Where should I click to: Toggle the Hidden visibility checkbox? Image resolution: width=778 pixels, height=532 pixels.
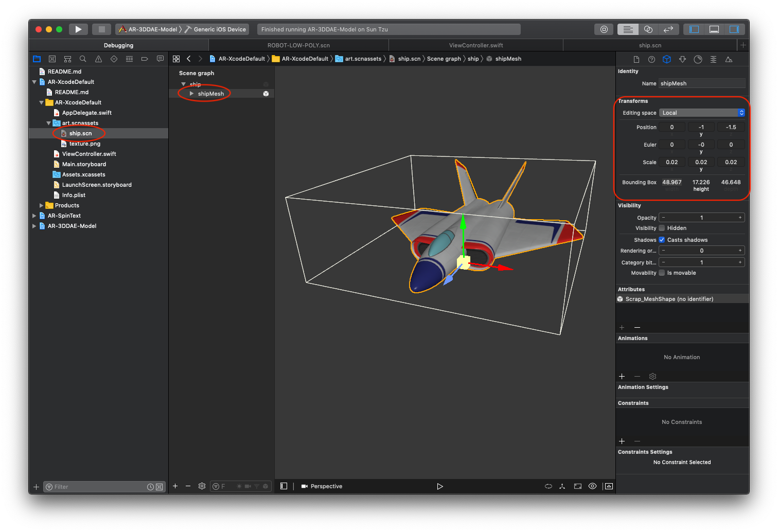click(662, 228)
